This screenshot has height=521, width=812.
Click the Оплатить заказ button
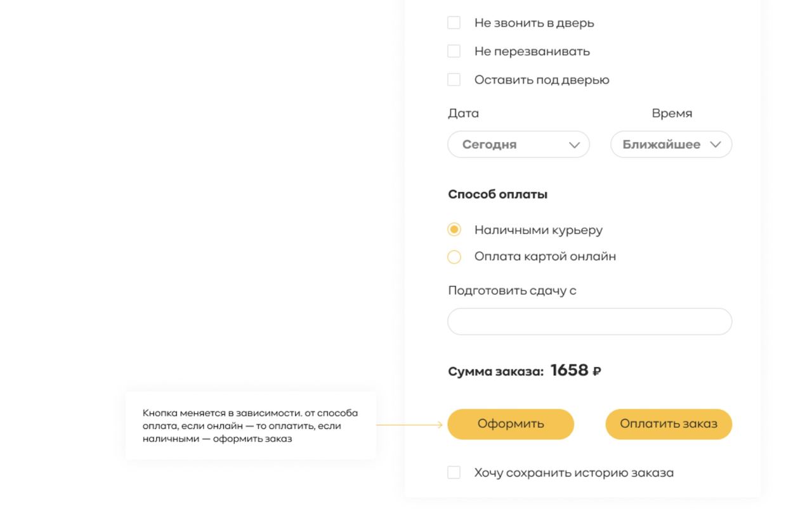(669, 424)
